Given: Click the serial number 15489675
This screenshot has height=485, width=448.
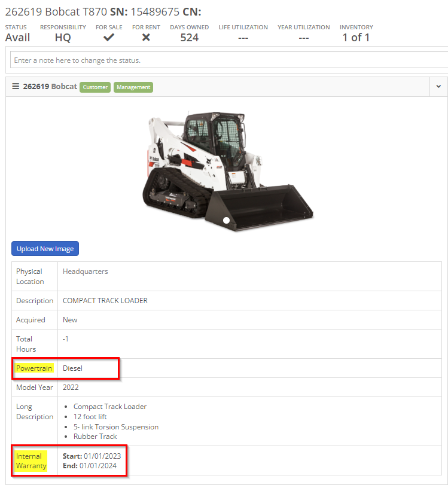Looking at the screenshot, I should pyautogui.click(x=155, y=12).
